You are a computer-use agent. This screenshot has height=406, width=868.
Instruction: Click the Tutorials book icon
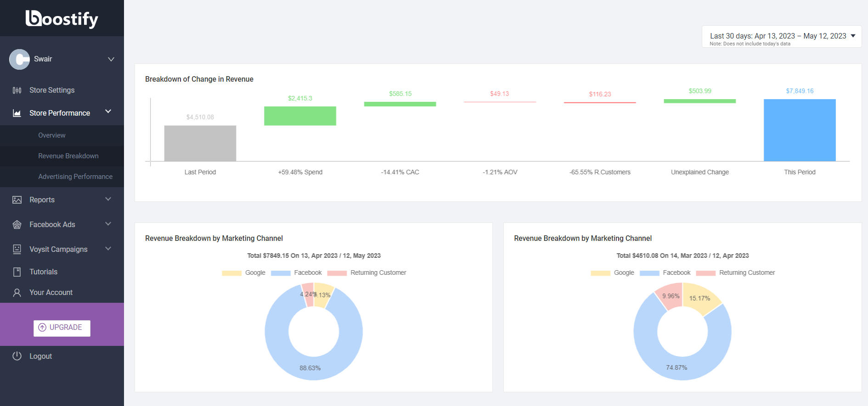coord(17,272)
